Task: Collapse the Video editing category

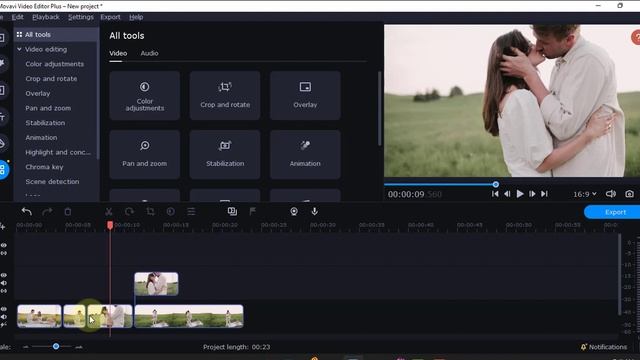Action: 19,49
